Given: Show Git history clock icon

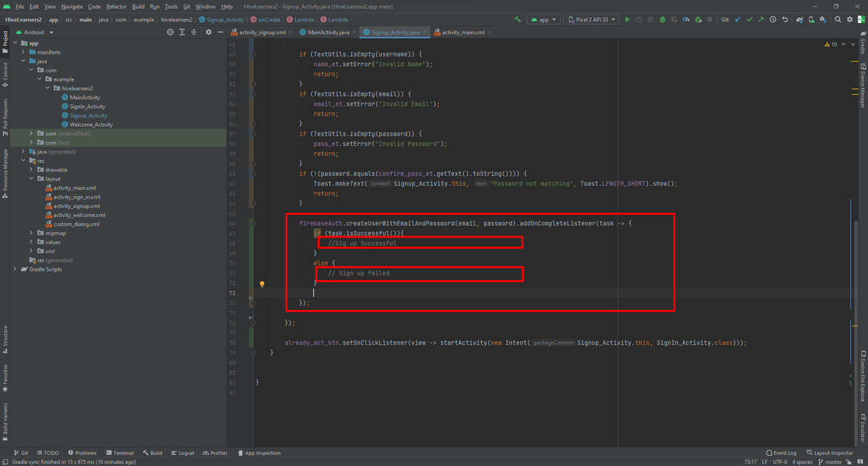Looking at the screenshot, I should coord(773,20).
